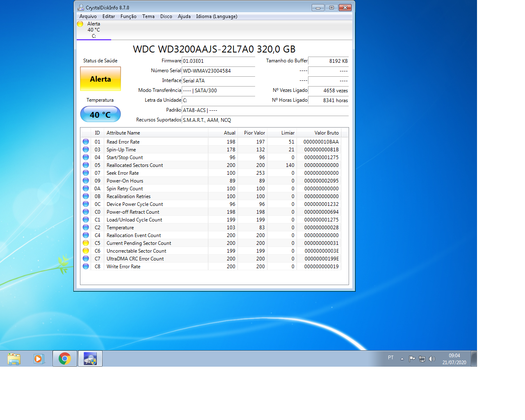This screenshot has width=525, height=420.
Task: Click the yellow icon for Current Pending Sector Count
Action: pyautogui.click(x=86, y=243)
